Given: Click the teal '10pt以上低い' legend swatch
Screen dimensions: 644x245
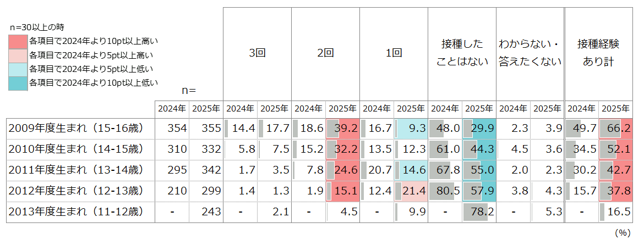Looking at the screenshot, I should pos(18,83).
